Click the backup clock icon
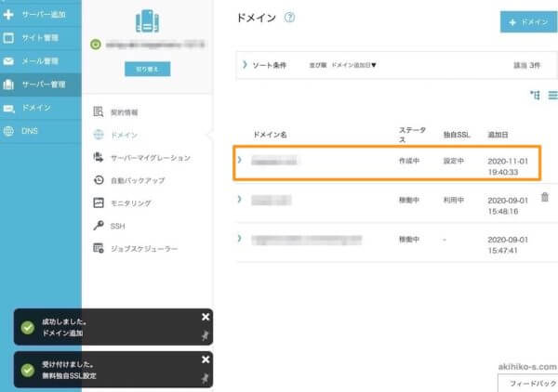The width and height of the screenshot is (558, 392). tap(99, 180)
